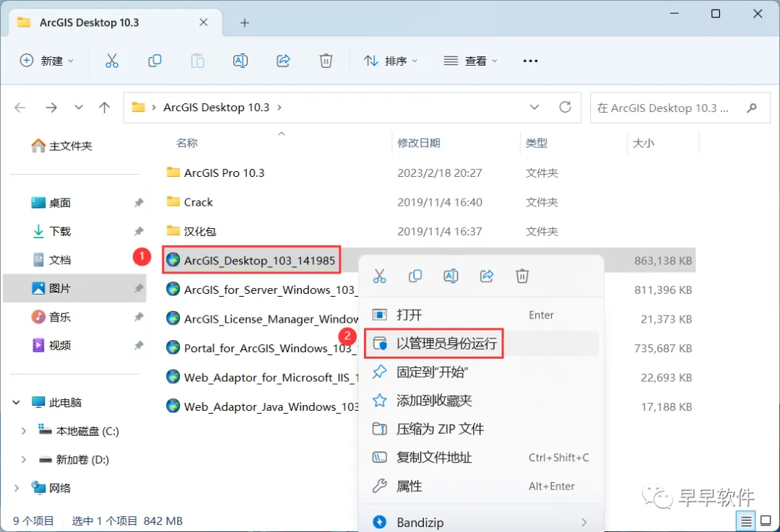Open 主文件夹 in the sidebar

[x=61, y=146]
